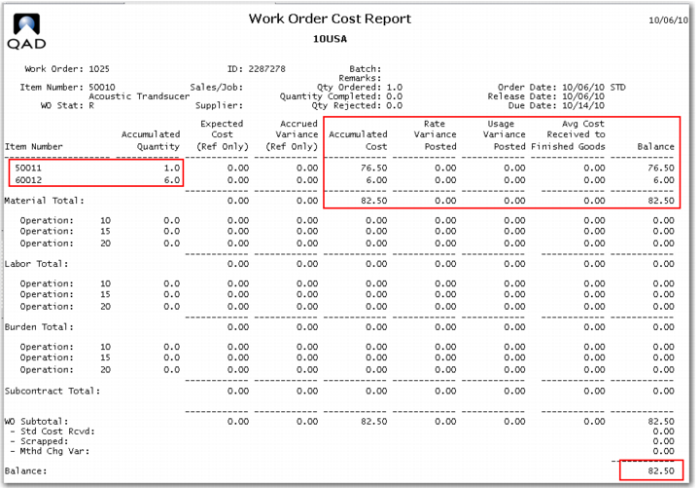This screenshot has height=488, width=700.
Task: Click the Material Total: label
Action: coord(44,200)
